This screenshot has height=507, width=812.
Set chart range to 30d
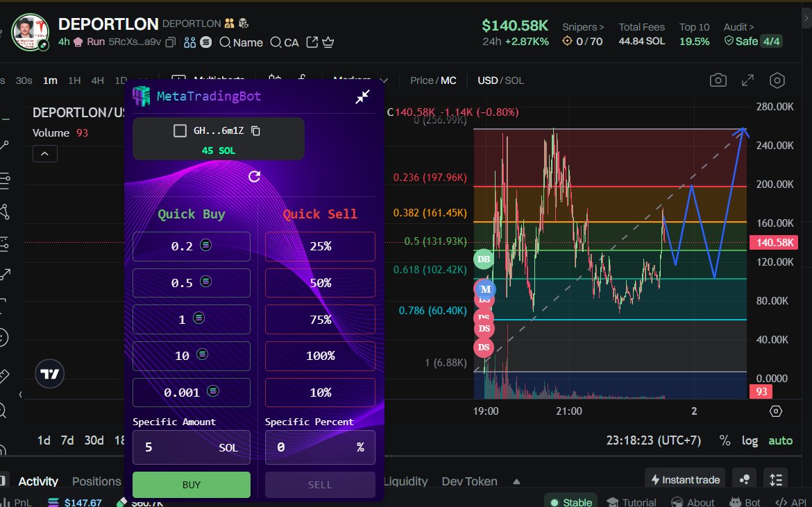(94, 440)
